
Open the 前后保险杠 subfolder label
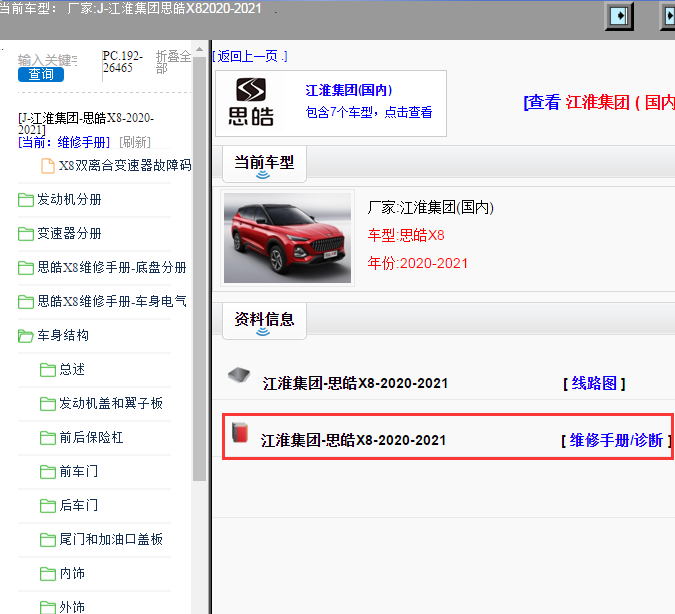pos(91,437)
